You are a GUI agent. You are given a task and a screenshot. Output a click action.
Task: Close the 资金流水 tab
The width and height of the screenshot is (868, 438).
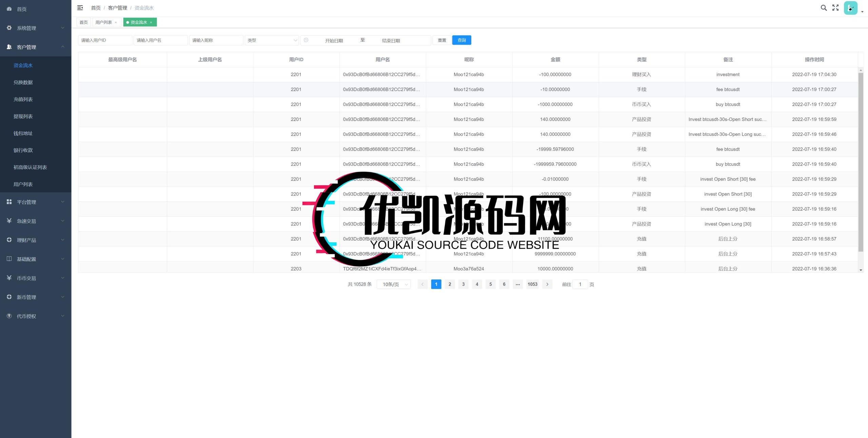(x=150, y=22)
